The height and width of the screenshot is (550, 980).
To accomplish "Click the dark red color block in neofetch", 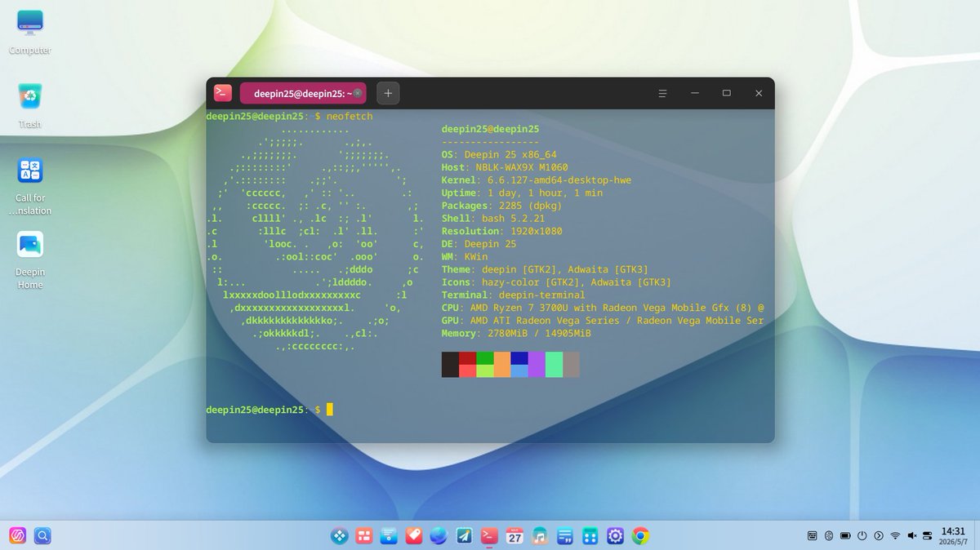I will tap(467, 358).
